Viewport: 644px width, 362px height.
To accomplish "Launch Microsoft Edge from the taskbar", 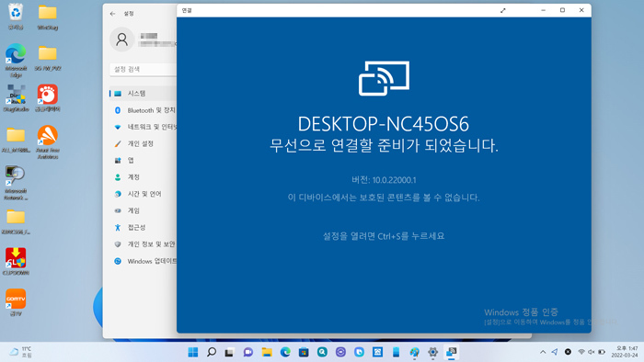I will pyautogui.click(x=285, y=352).
